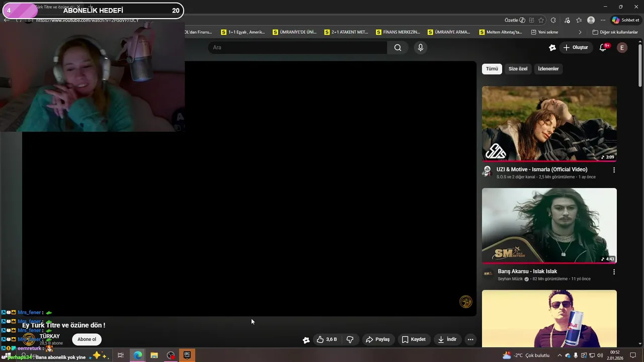Click the 'Paylaş' share button
This screenshot has height=362, width=644.
(x=378, y=339)
